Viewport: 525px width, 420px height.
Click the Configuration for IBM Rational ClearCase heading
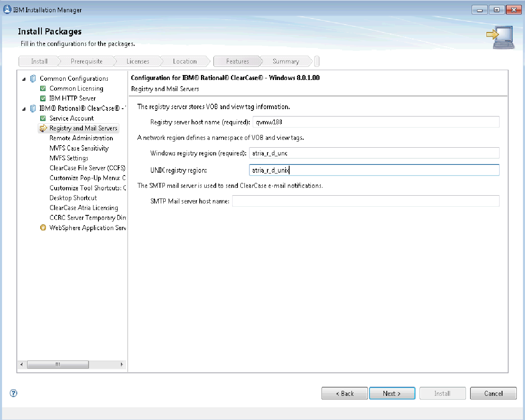tap(225, 78)
